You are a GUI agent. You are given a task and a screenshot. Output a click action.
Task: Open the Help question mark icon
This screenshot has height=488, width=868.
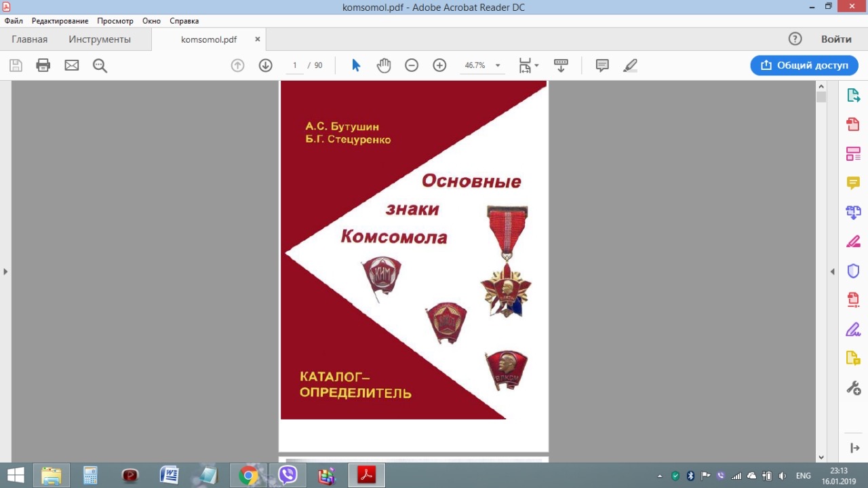[x=795, y=39]
